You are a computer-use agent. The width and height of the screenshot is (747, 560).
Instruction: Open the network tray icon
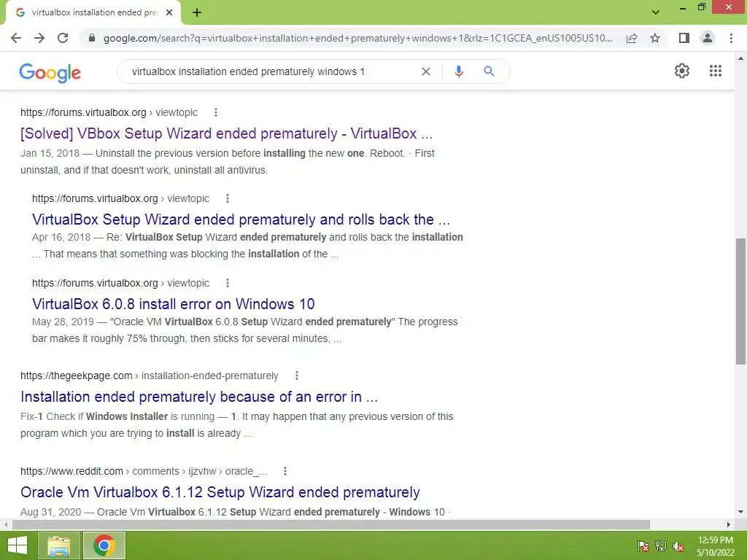661,546
